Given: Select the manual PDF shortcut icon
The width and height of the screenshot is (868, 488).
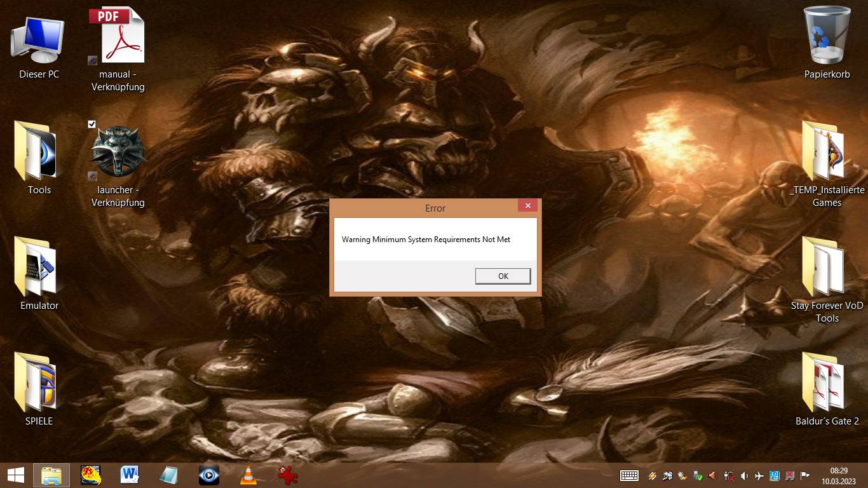Looking at the screenshot, I should pyautogui.click(x=118, y=36).
